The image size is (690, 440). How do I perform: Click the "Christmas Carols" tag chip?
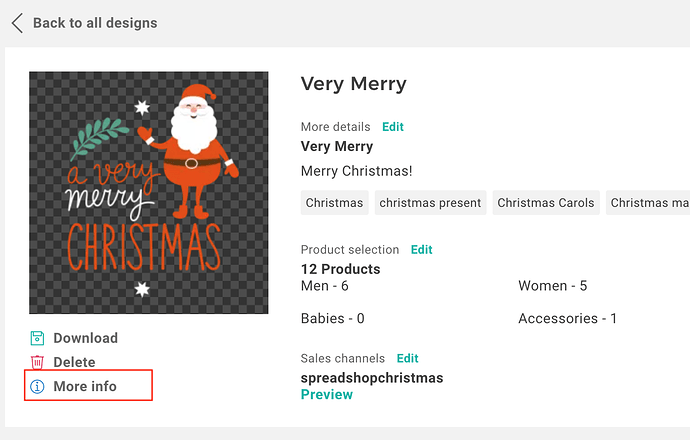pos(546,203)
